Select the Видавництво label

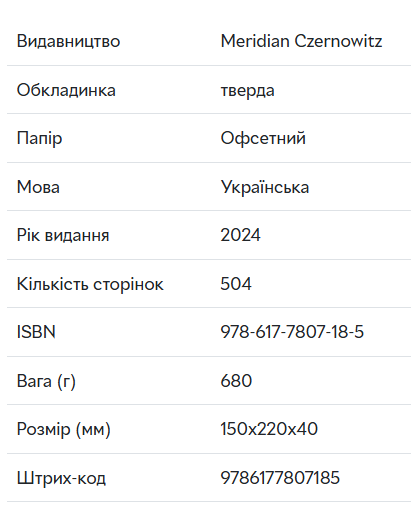(68, 41)
